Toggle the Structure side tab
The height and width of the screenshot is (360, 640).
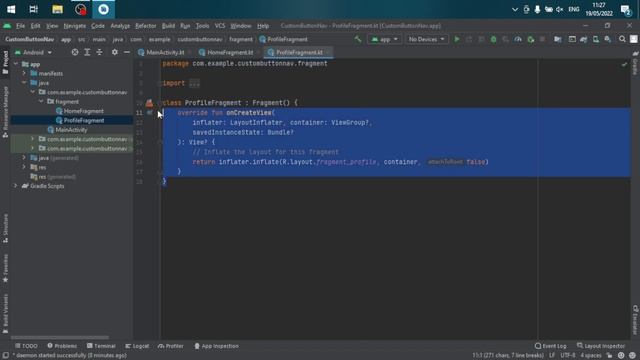5,228
